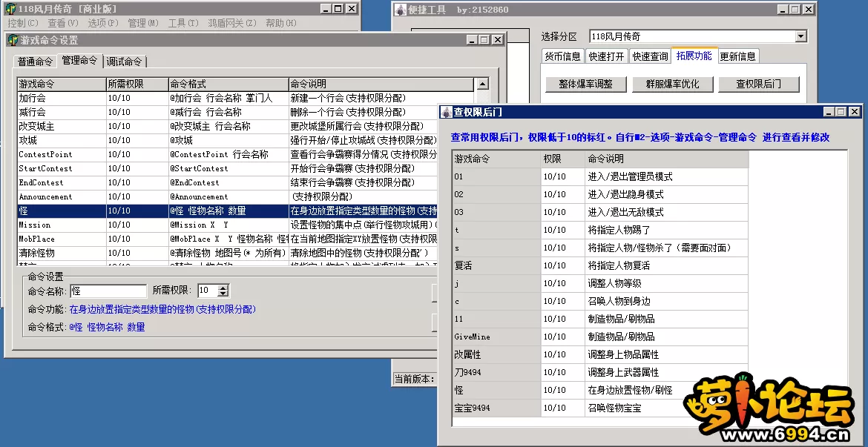Click the 03 command in 查权限后门
This screenshot has width=868, height=447.
pos(496,212)
